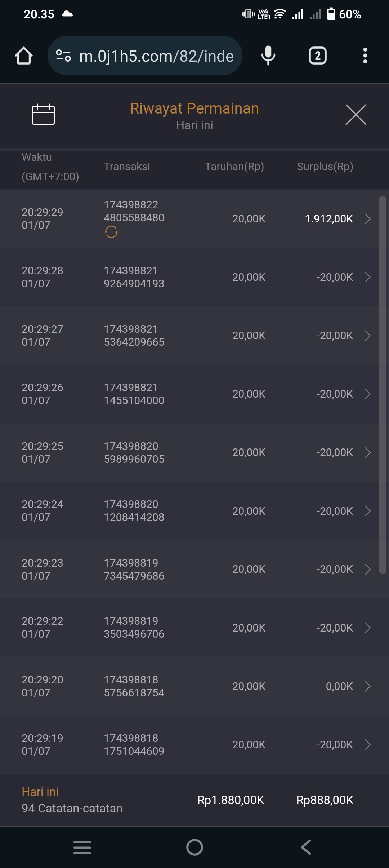Tap the refresh icon under transaction 4805588480

pyautogui.click(x=111, y=232)
